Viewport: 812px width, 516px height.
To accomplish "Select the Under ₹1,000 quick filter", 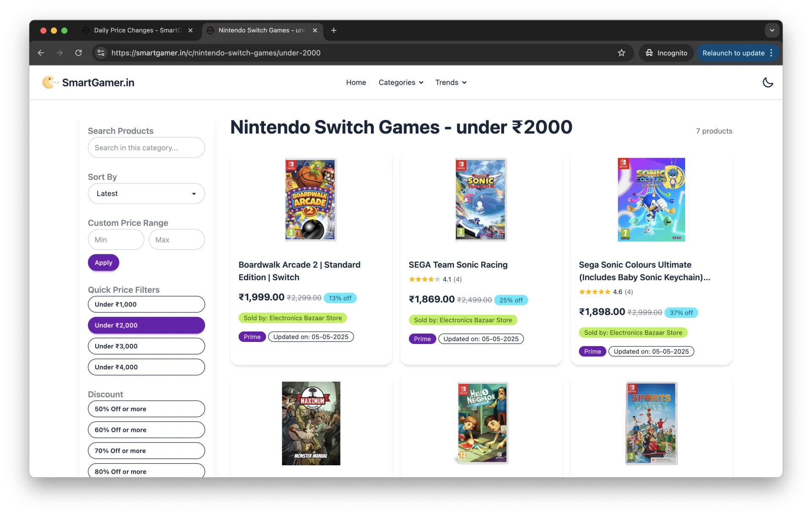I will (146, 304).
